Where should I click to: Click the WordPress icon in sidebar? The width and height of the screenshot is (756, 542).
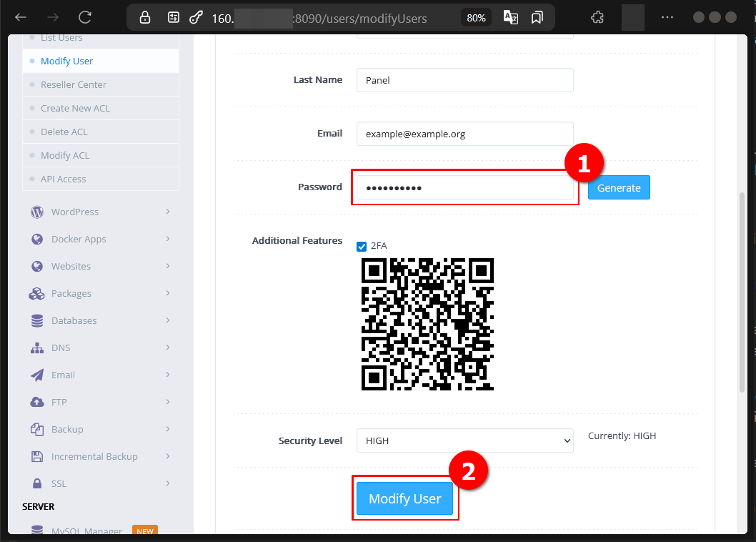point(37,212)
